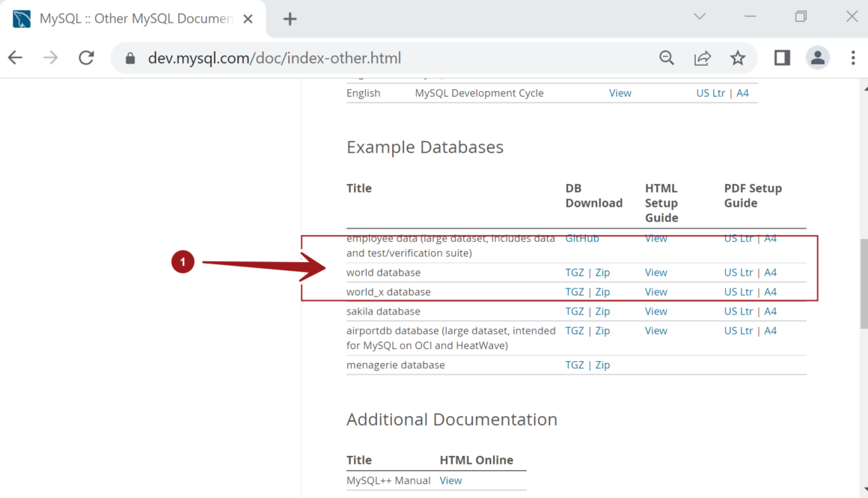Close the MySQL documentation tab
Viewport: 868px width, 498px height.
coord(248,19)
